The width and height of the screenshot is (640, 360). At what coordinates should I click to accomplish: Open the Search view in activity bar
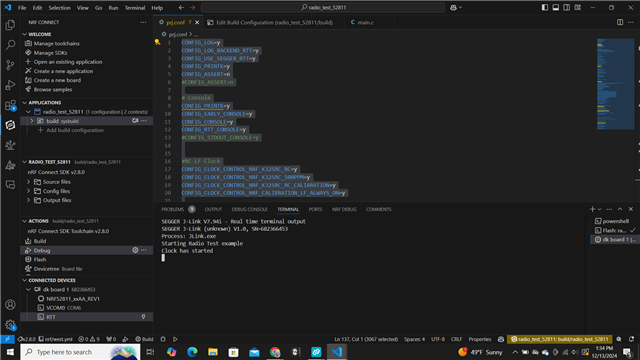(10, 44)
